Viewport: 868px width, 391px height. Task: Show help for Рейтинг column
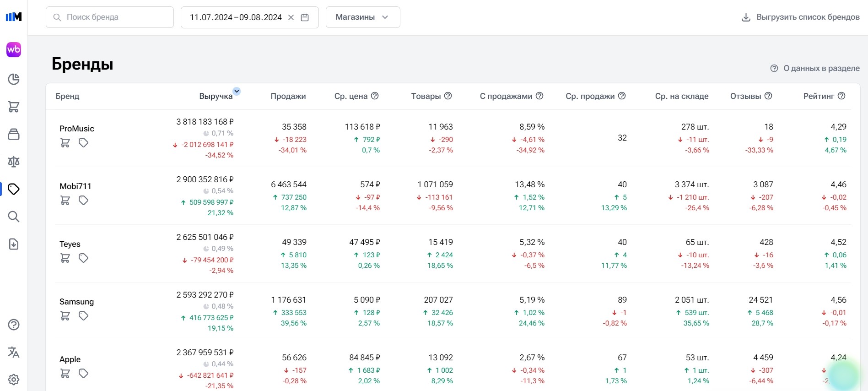point(841,96)
